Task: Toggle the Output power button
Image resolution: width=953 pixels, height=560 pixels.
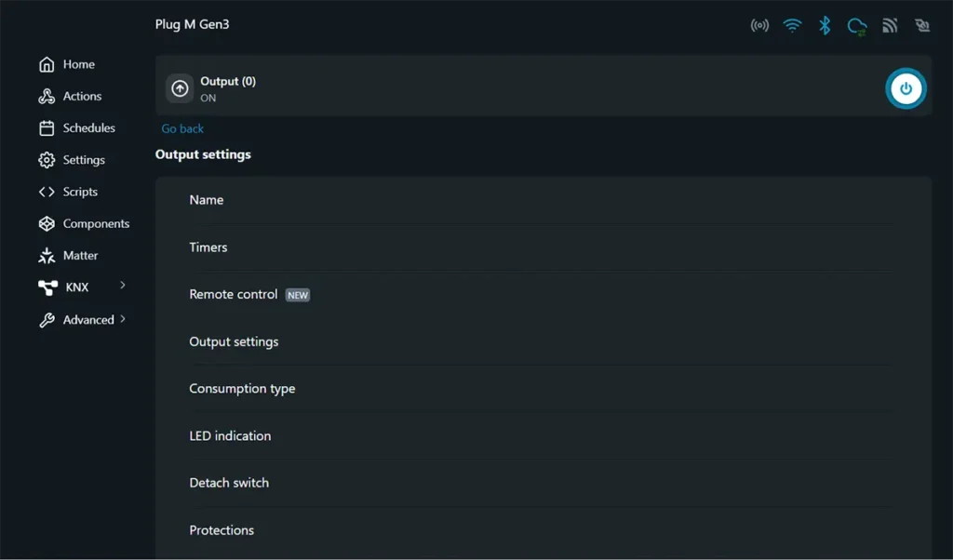Action: tap(905, 89)
